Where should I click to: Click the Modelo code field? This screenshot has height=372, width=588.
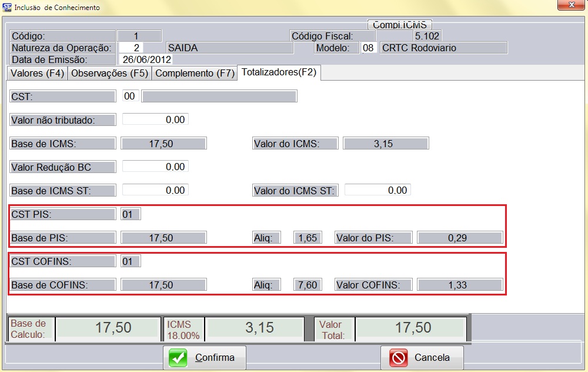click(368, 48)
